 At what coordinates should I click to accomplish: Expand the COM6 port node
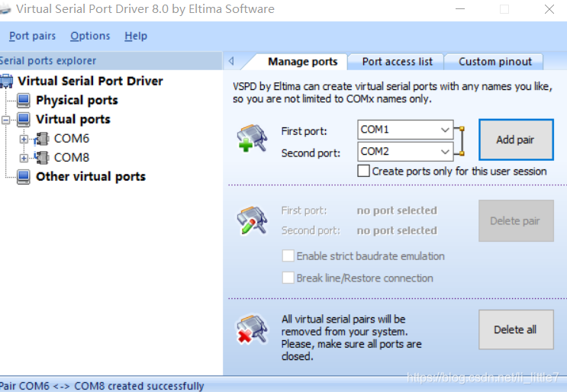point(24,139)
